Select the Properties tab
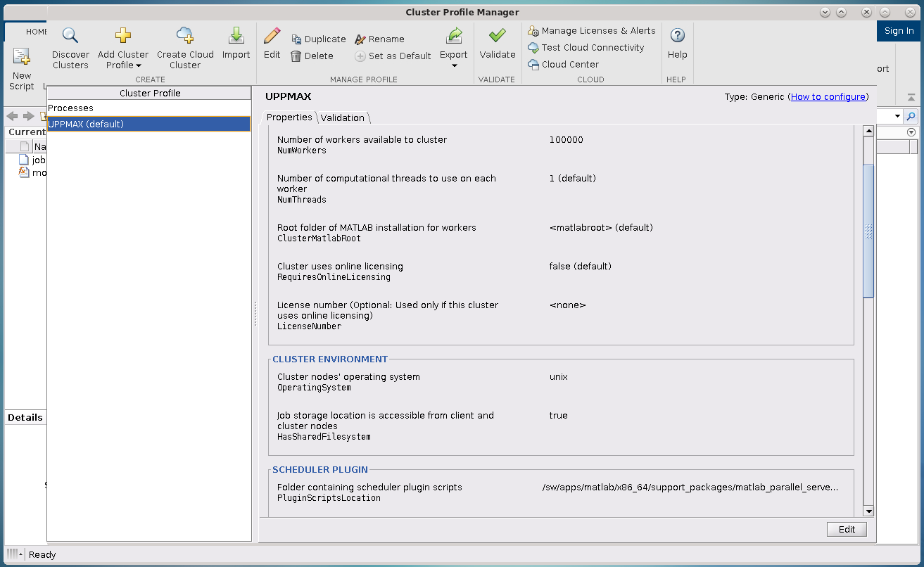 pos(289,117)
